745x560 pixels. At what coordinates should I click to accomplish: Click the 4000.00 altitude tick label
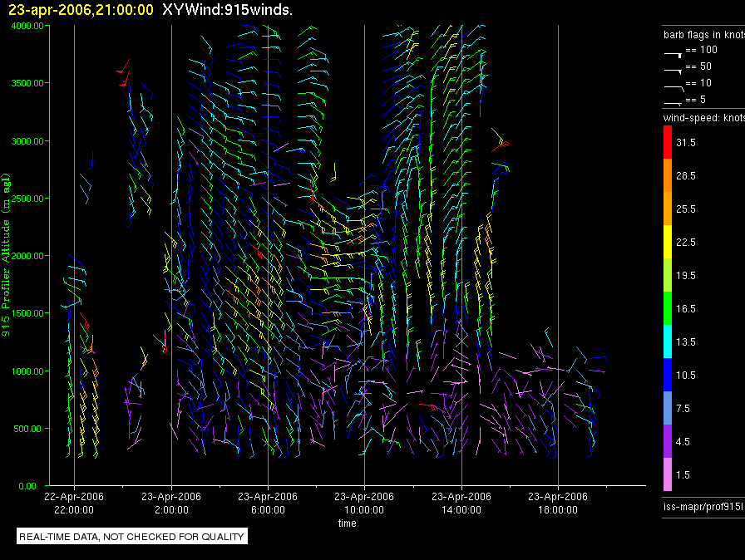pos(27,26)
